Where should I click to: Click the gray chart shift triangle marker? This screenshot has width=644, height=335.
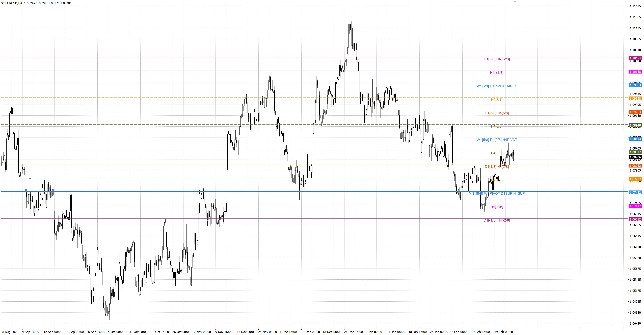(x=515, y=2)
